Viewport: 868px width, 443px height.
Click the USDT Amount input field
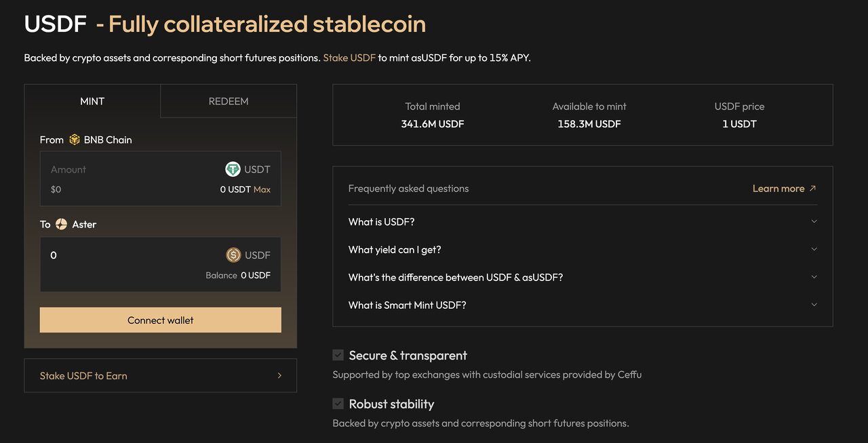tap(129, 169)
